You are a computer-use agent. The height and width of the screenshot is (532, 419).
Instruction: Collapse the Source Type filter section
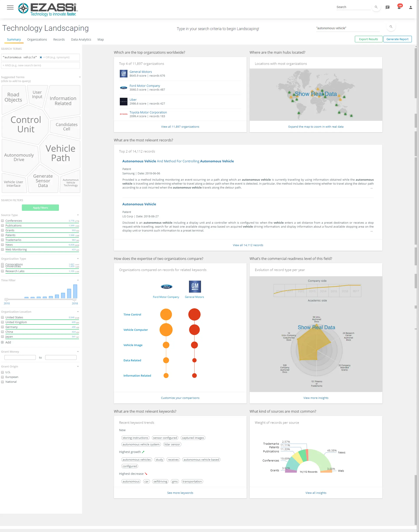(x=78, y=215)
